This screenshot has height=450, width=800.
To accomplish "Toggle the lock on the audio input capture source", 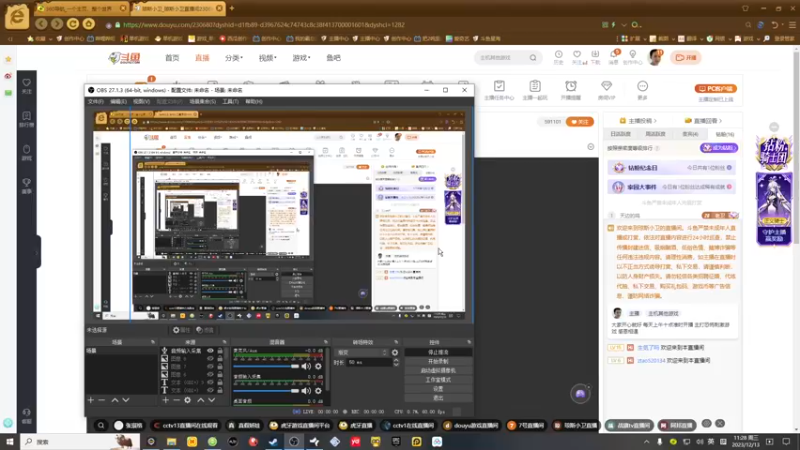I will click(220, 351).
